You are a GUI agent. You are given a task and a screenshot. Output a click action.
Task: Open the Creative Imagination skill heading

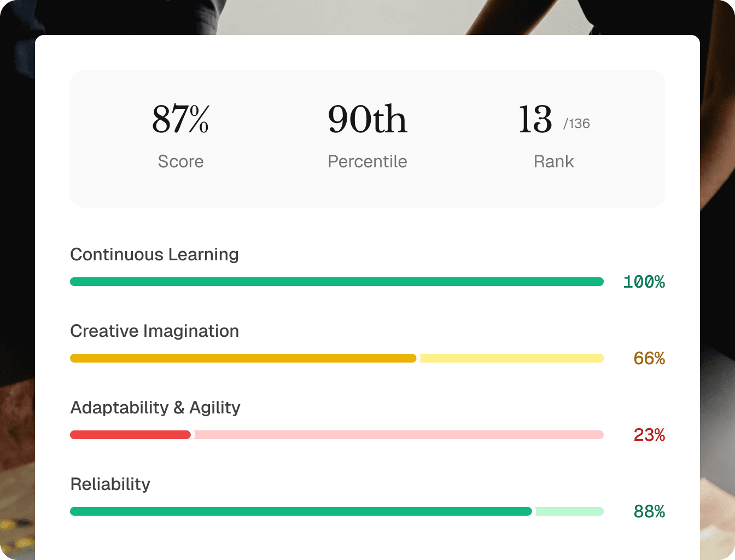coord(154,331)
